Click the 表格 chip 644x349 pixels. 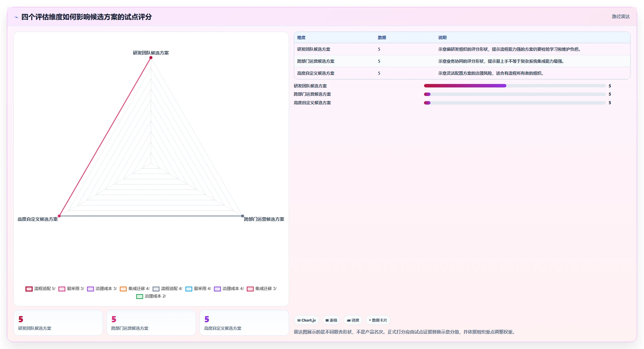point(331,320)
